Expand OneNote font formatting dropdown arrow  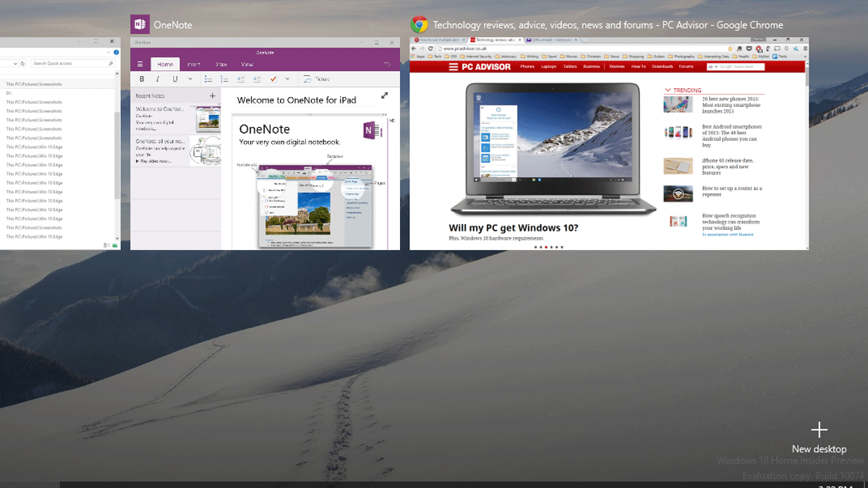click(x=190, y=79)
